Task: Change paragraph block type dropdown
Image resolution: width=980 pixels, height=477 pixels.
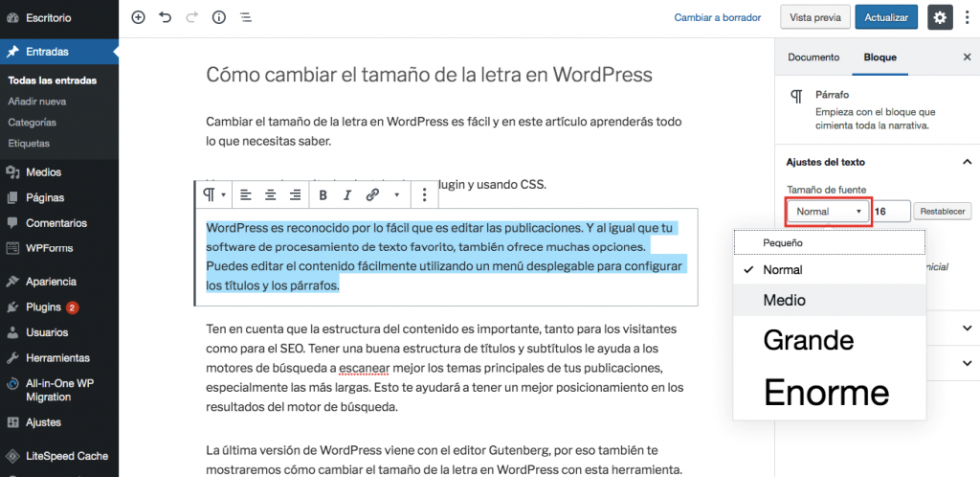Action: coord(213,194)
